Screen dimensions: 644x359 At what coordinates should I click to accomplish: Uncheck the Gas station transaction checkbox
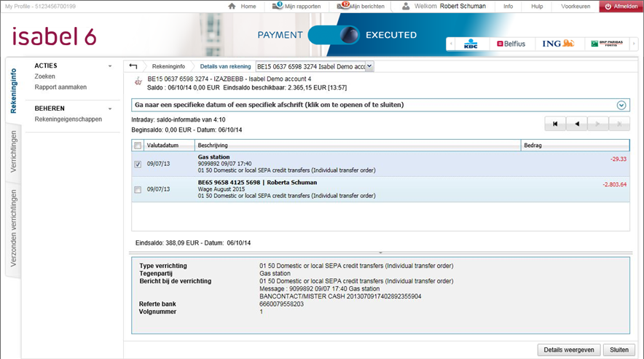[138, 165]
